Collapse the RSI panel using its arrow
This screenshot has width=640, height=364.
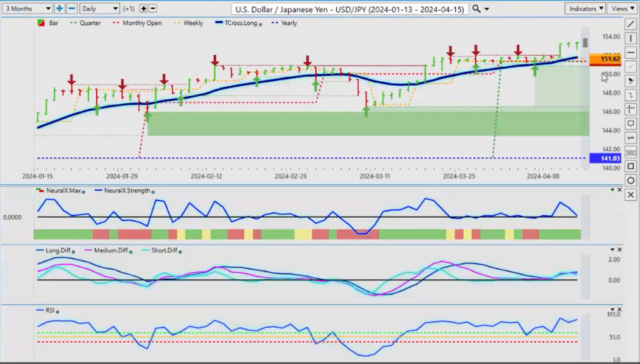[612, 310]
